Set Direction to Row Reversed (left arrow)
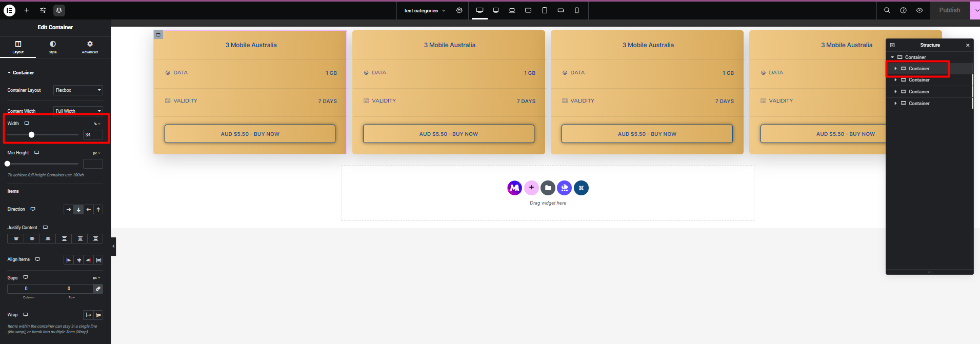The image size is (980, 344). (88, 209)
